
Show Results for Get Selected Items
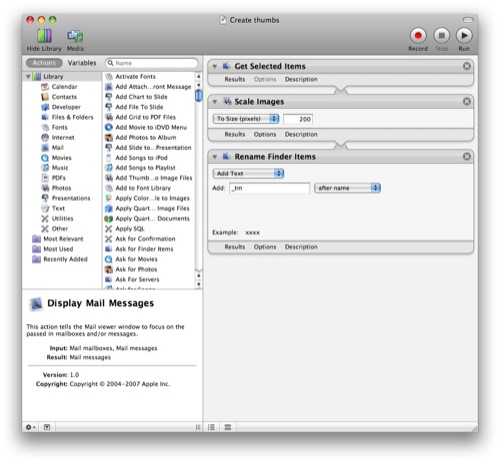coord(235,79)
